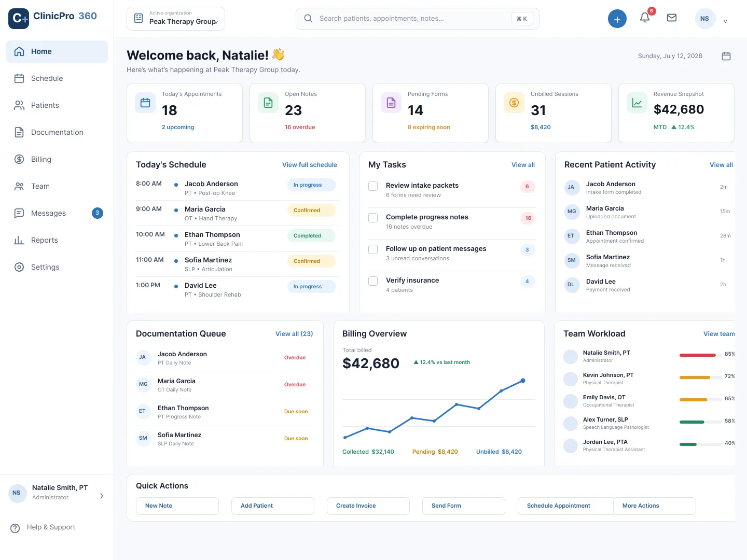Click View all (23) in Documentation Queue
The height and width of the screenshot is (560, 747).
294,334
